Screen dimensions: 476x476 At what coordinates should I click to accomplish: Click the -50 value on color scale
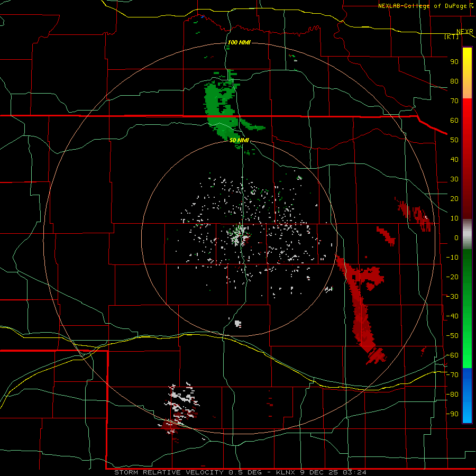click(x=452, y=336)
